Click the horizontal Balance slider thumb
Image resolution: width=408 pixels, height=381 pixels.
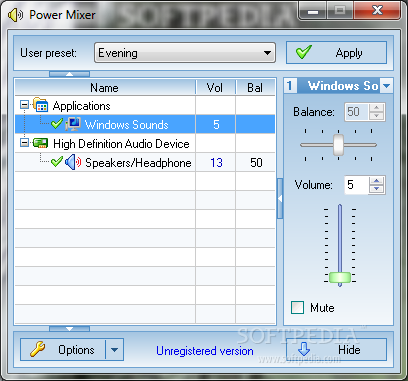[338, 145]
